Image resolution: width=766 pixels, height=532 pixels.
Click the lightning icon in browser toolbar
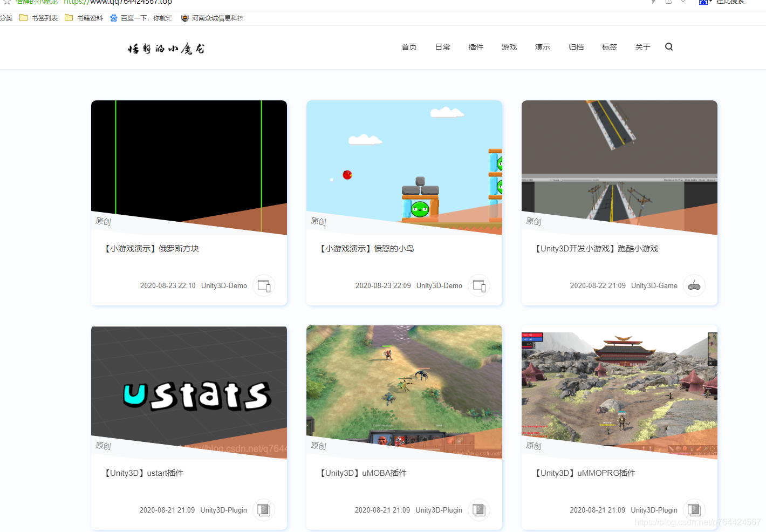[653, 2]
